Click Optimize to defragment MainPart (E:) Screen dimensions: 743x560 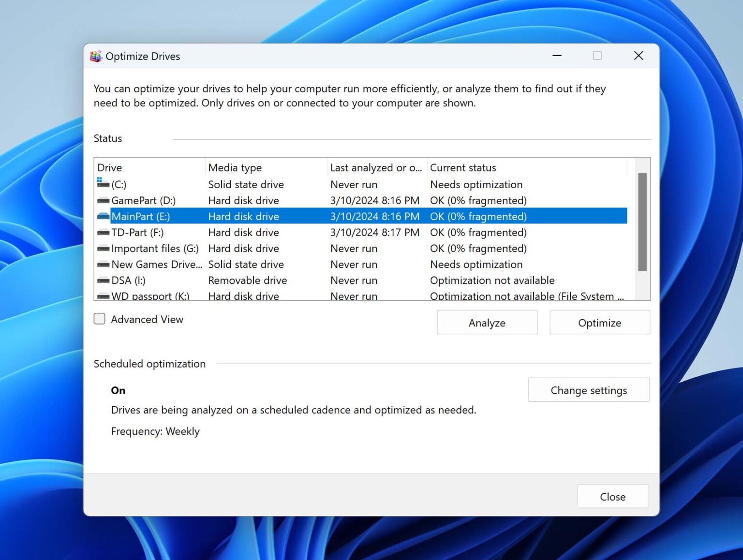[x=599, y=322]
